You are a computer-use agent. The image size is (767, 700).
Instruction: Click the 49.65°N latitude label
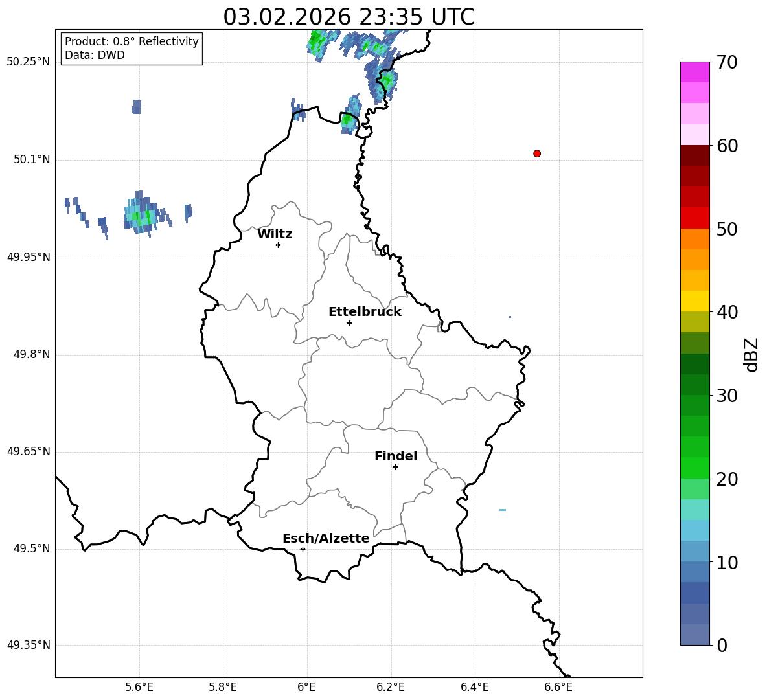click(29, 451)
